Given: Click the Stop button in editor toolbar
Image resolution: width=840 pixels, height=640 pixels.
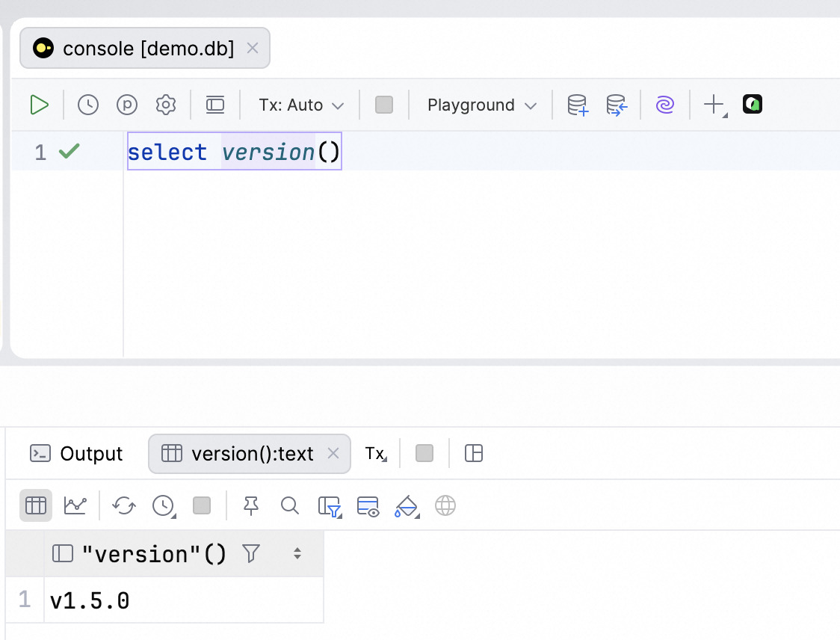Looking at the screenshot, I should (x=384, y=105).
